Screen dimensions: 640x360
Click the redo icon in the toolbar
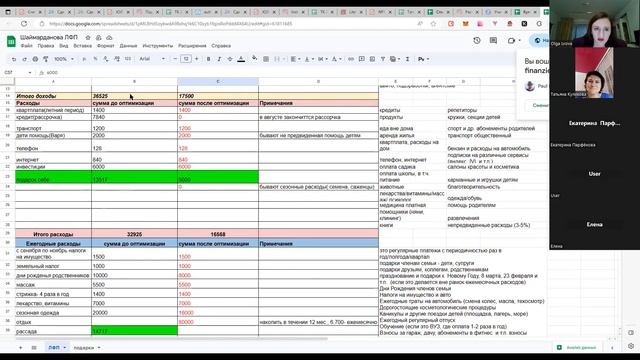tap(24, 59)
